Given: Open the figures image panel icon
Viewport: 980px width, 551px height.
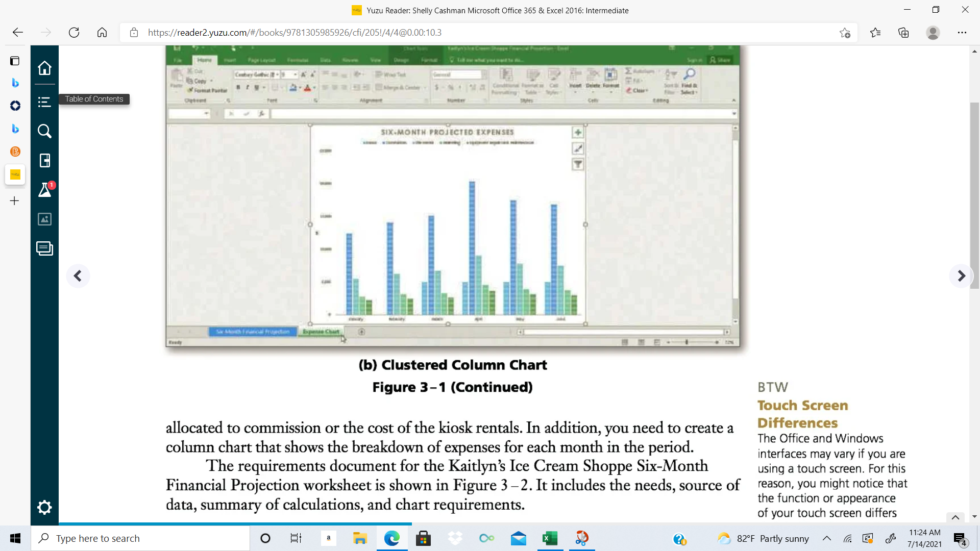Looking at the screenshot, I should [44, 219].
